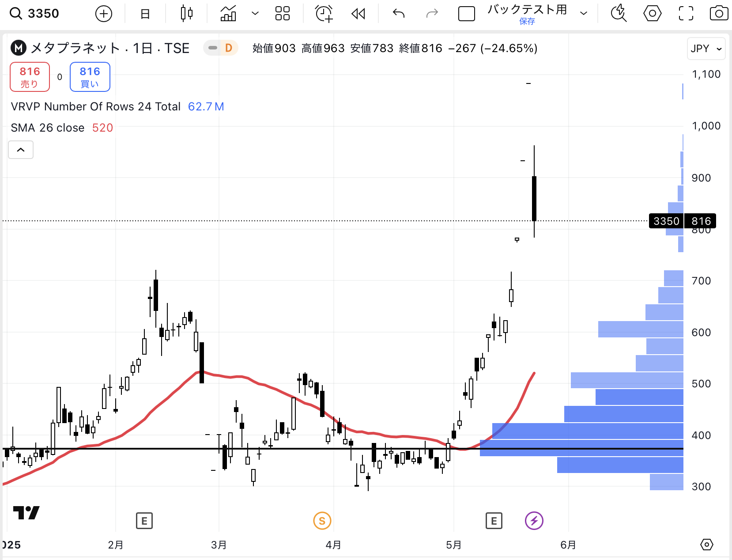Open purple lightning event marker
732x560 pixels.
pos(534,521)
